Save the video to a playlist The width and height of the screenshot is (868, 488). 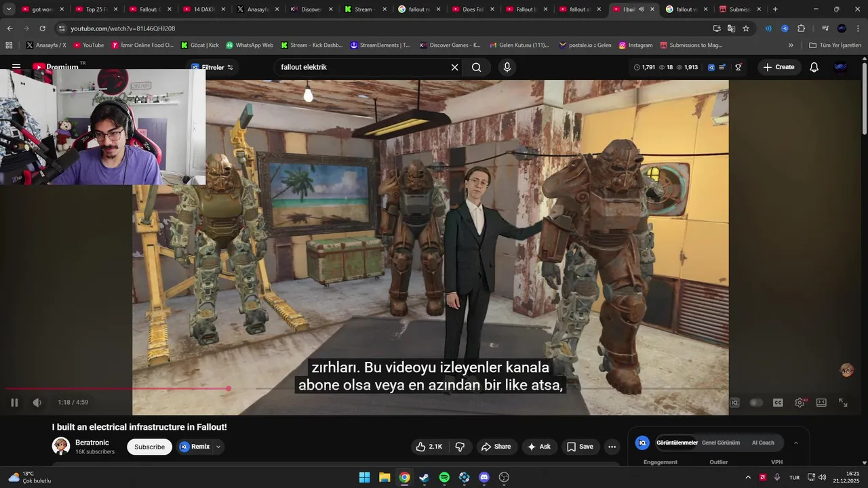coord(580,447)
